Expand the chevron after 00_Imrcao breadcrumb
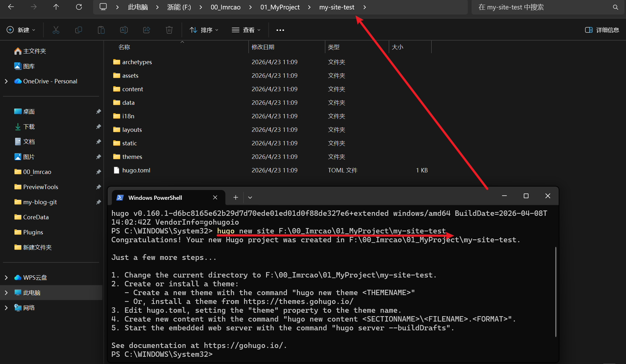This screenshot has height=364, width=626. pos(250,7)
